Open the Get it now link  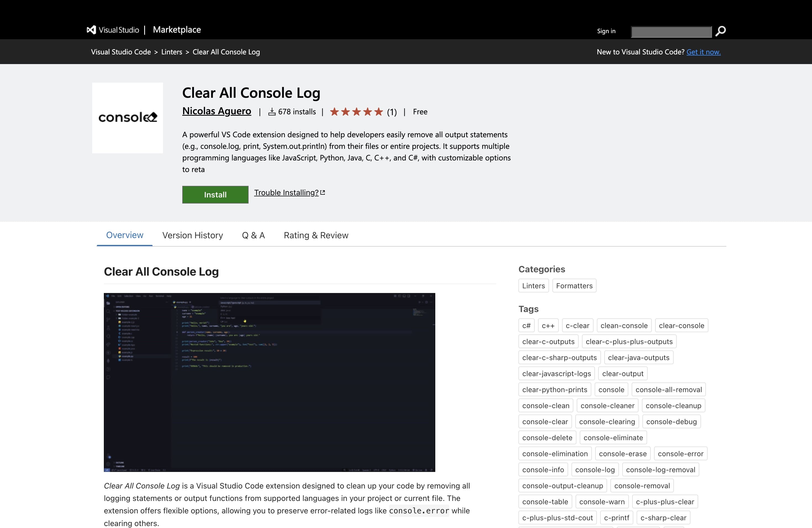click(703, 52)
